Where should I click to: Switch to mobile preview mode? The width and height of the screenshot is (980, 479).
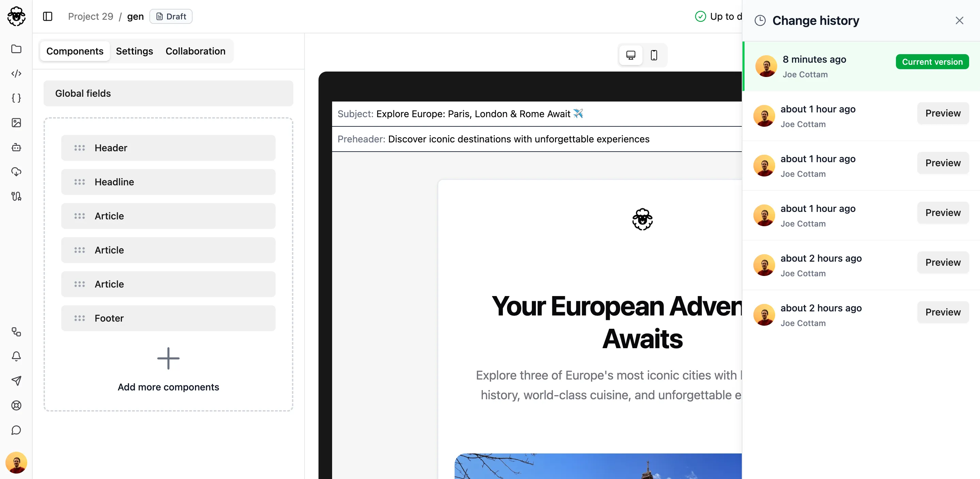coord(654,55)
